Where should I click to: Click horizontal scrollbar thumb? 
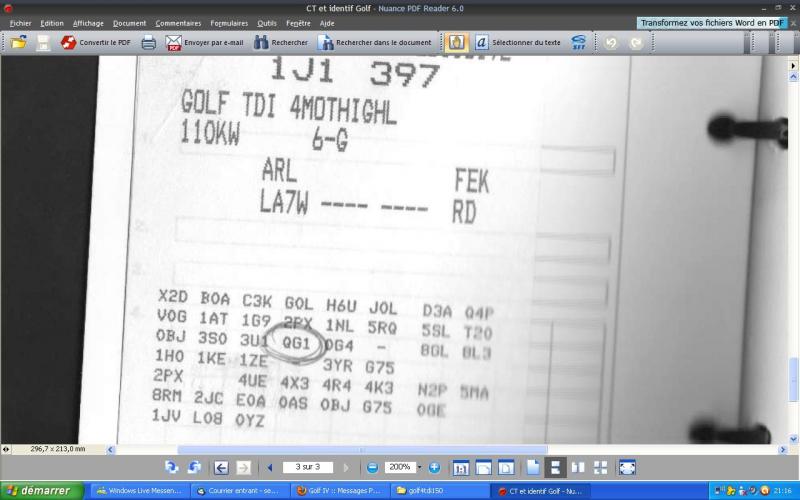tap(362, 449)
